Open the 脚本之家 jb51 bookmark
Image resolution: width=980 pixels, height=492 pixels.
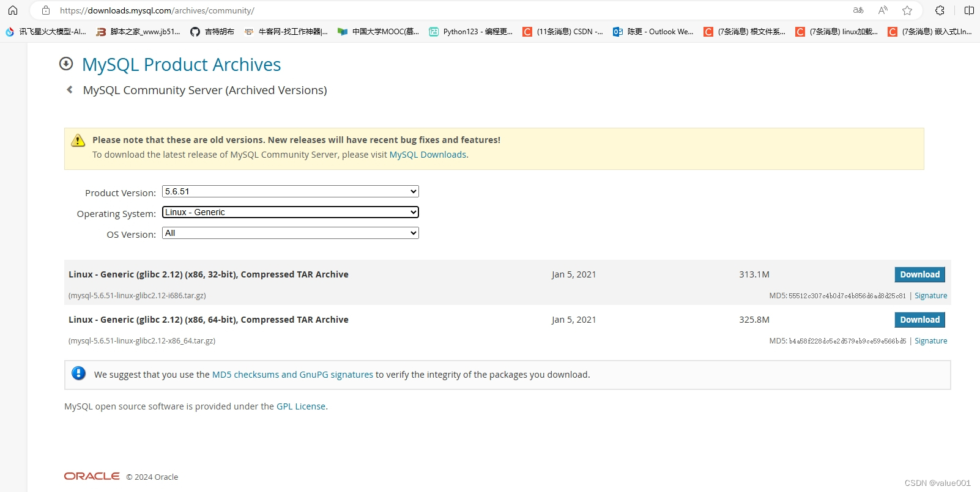(x=138, y=32)
